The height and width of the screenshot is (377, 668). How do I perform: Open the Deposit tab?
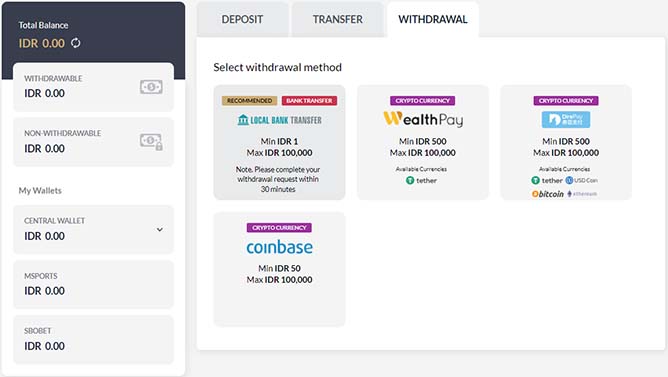(x=242, y=20)
